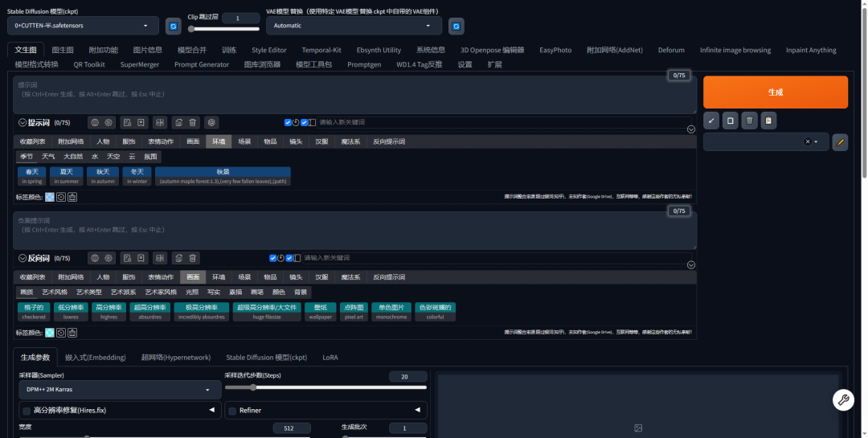Add the 单色图片 monochrome tag
Image resolution: width=868 pixels, height=438 pixels.
391,312
